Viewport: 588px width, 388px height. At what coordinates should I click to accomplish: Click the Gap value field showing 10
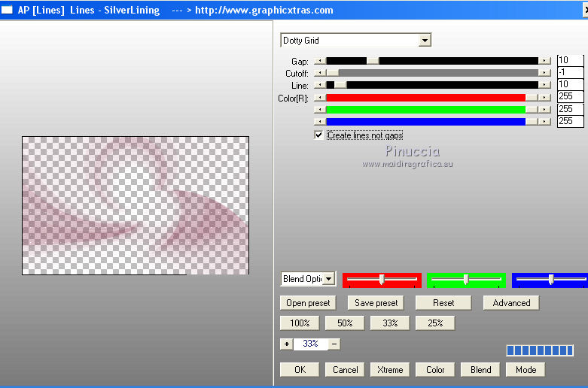point(571,60)
